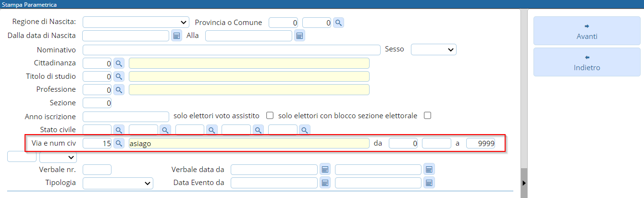Open Professione search lookup

click(x=119, y=90)
